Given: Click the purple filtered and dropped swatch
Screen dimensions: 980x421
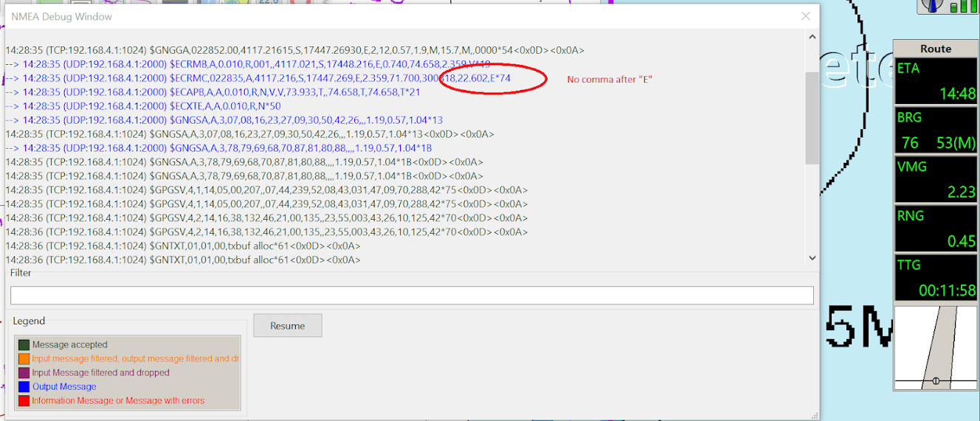Looking at the screenshot, I should 24,372.
